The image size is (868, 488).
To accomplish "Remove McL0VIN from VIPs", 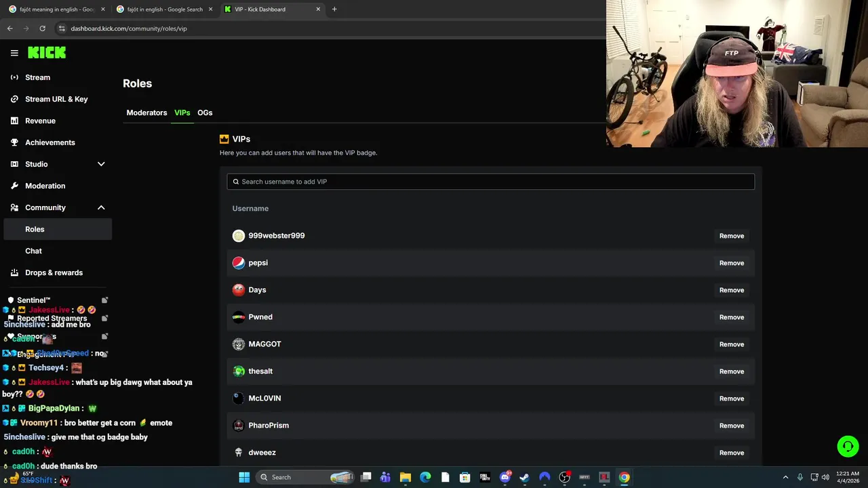I will [x=732, y=399].
